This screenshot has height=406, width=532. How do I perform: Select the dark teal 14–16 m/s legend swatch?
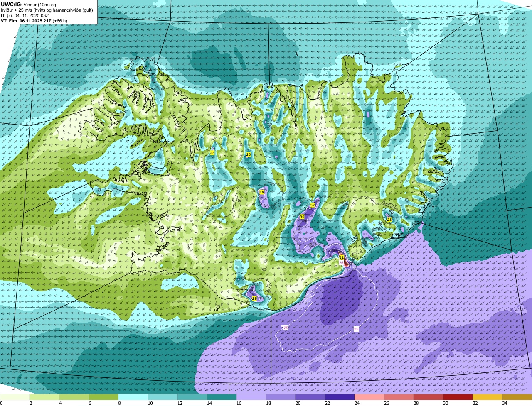(x=222, y=397)
